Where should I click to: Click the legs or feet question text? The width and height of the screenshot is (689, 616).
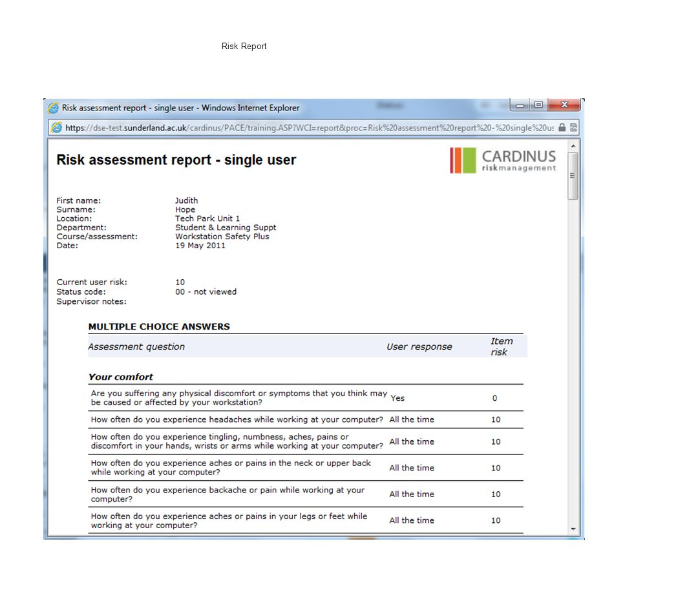point(229,520)
